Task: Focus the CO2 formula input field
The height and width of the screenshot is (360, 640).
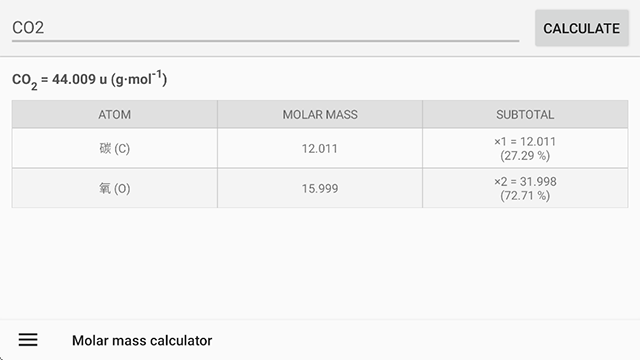Action: pos(265,28)
